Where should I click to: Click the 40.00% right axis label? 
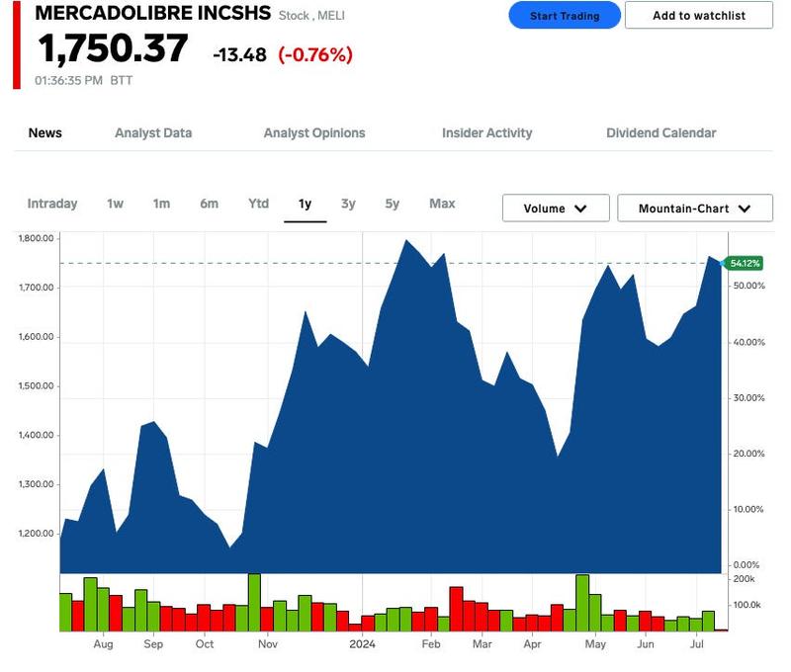coord(749,342)
